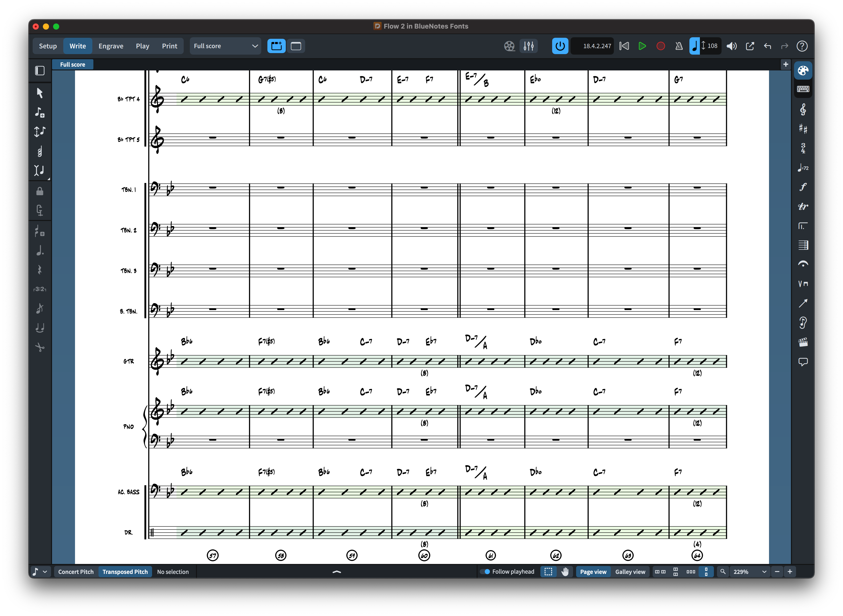843x616 pixels.
Task: Switch to Setup mode
Action: click(x=48, y=46)
